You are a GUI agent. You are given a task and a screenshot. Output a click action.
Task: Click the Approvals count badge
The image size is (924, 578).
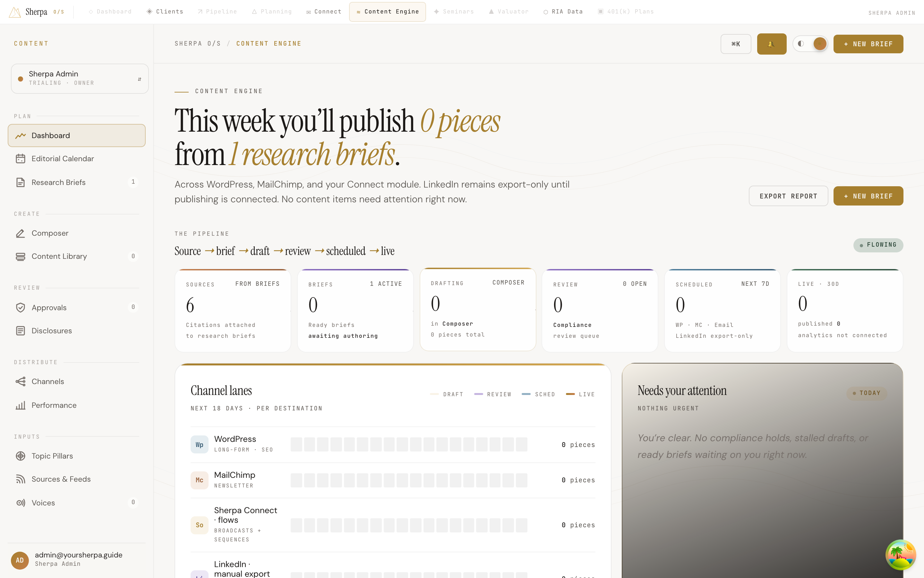click(133, 307)
